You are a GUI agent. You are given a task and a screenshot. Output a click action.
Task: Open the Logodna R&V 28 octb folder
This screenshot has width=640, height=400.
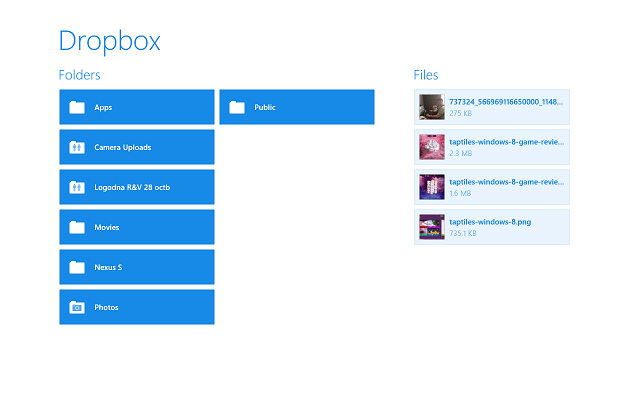[137, 187]
